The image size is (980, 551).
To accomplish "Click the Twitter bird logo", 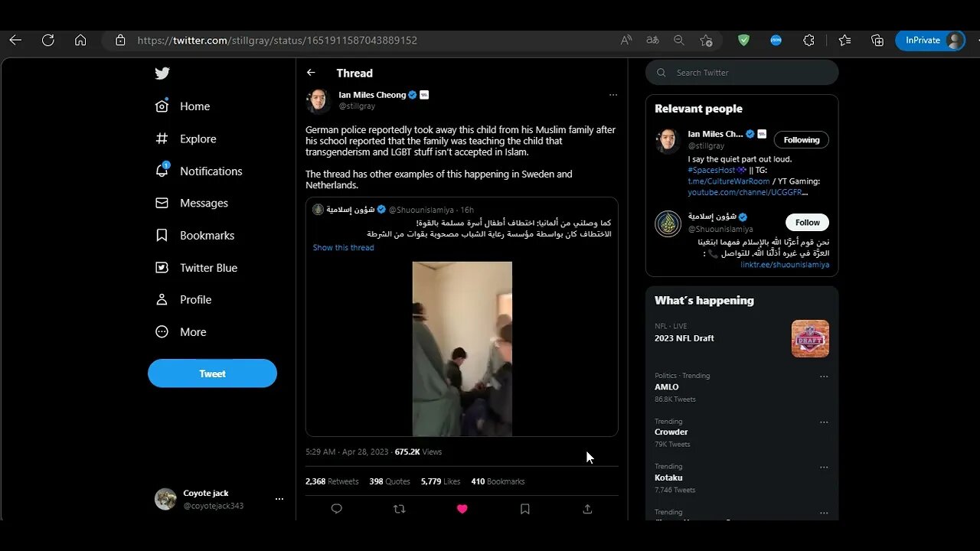I will tap(162, 73).
